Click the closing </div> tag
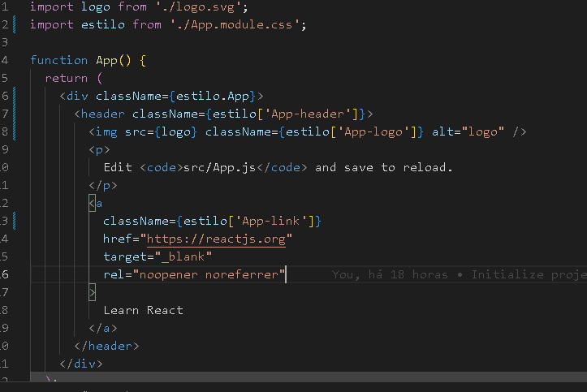 point(81,364)
